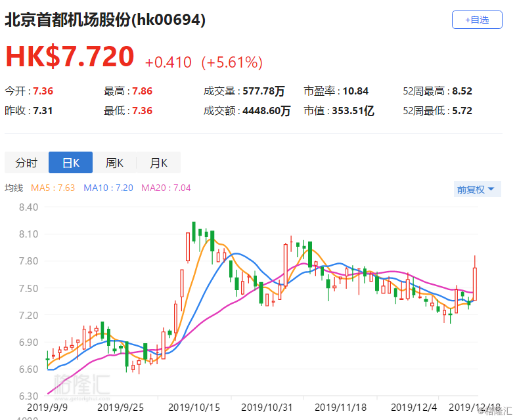Click the percentage change (+5.61%)
The width and height of the screenshot is (517, 420).
(x=232, y=62)
